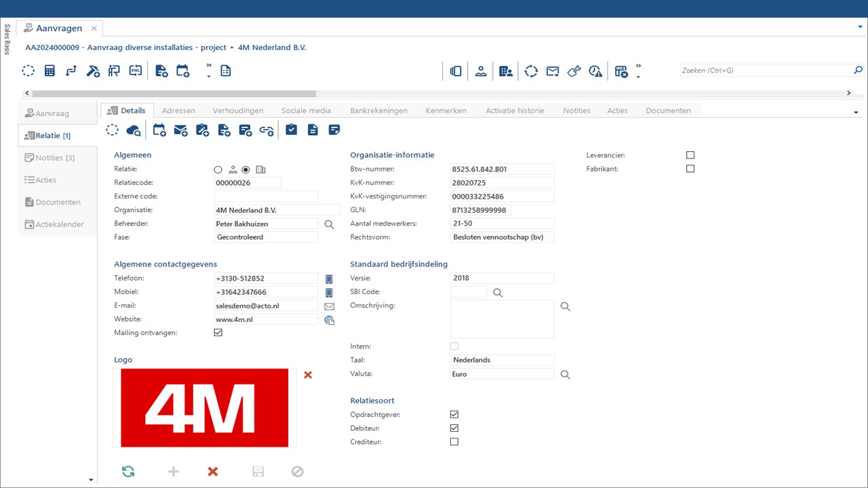Open the Actiekalender sidebar item
This screenshot has width=868, height=488.
(x=58, y=224)
